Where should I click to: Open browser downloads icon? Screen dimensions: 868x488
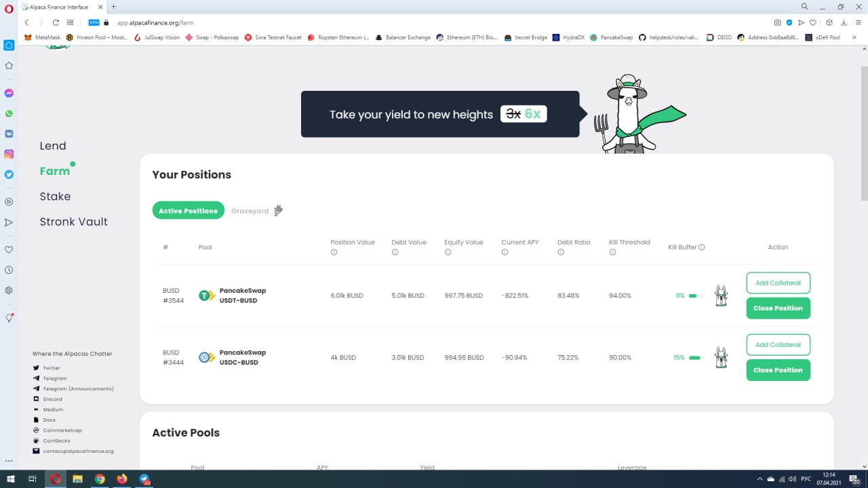(x=844, y=22)
